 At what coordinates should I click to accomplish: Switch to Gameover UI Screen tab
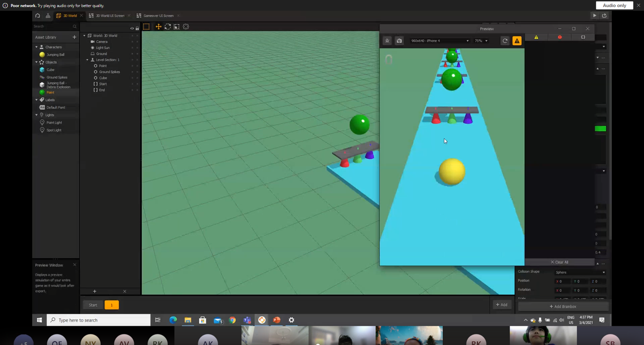point(158,16)
